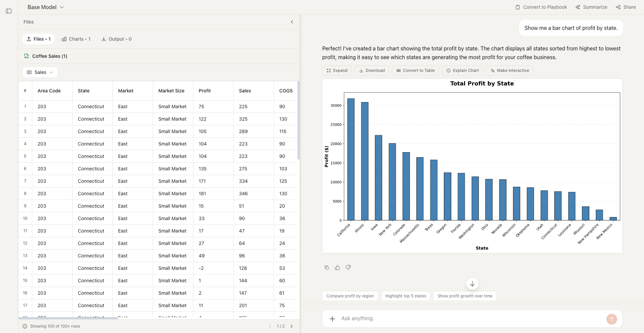Switch to the Charts tab
This screenshot has height=333, width=644.
pos(76,39)
